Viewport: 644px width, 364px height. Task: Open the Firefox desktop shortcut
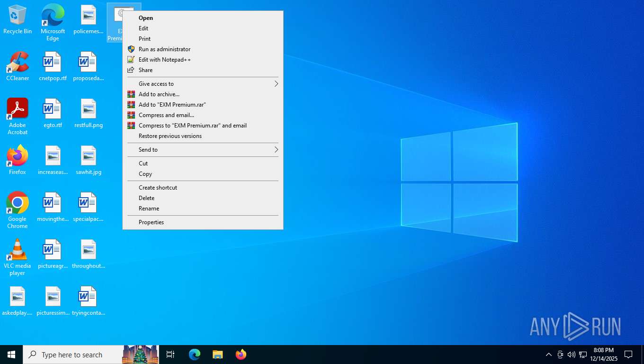[x=18, y=160]
